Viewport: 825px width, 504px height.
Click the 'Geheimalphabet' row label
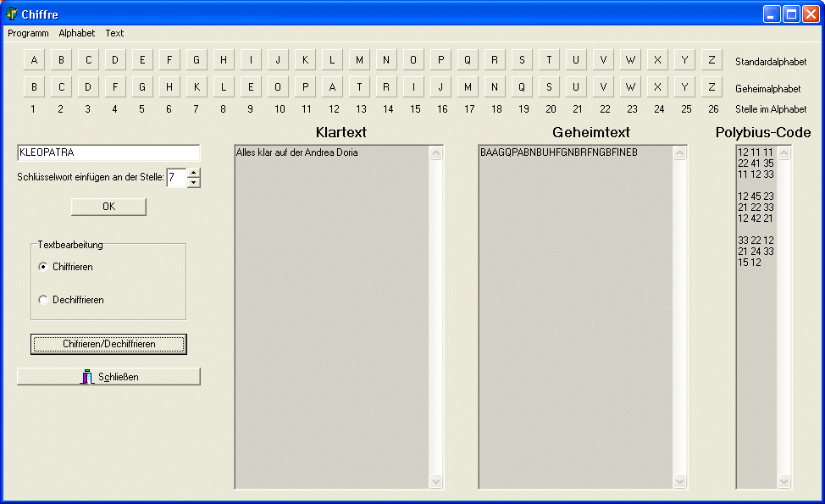click(x=768, y=89)
